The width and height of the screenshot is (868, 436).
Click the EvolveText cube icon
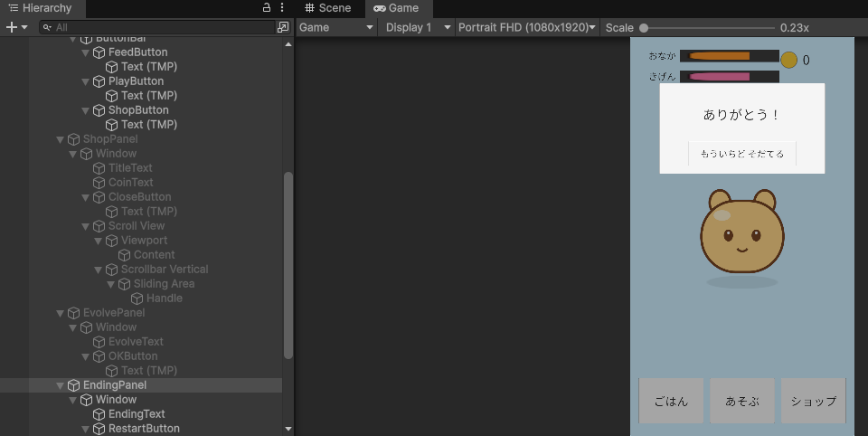pyautogui.click(x=99, y=342)
